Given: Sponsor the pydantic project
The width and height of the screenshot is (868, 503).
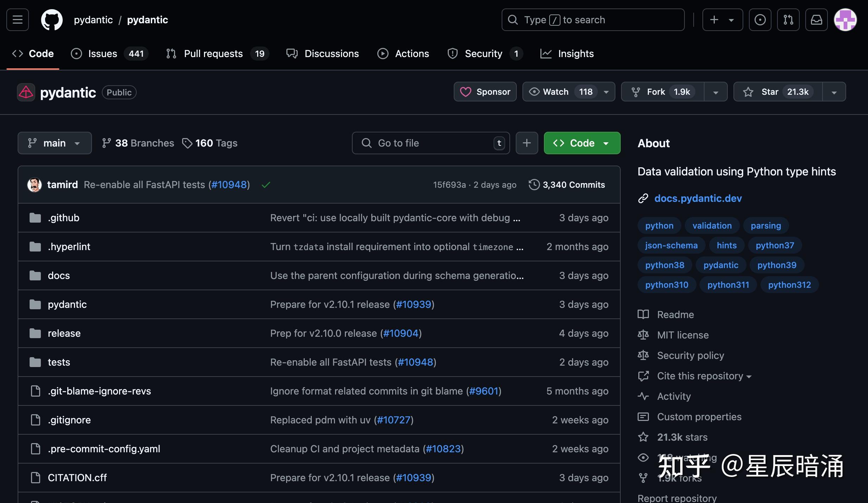Looking at the screenshot, I should pos(485,92).
